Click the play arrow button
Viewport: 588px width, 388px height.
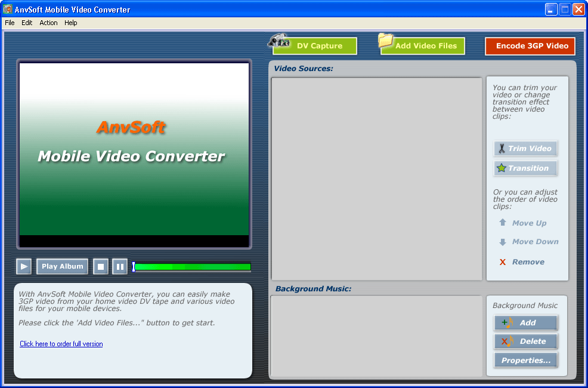[24, 266]
